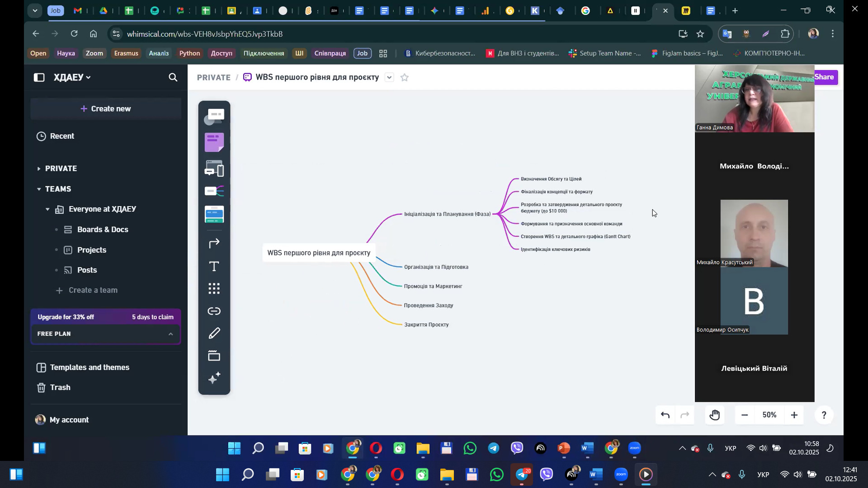Select the arrow connector tool

(x=214, y=244)
